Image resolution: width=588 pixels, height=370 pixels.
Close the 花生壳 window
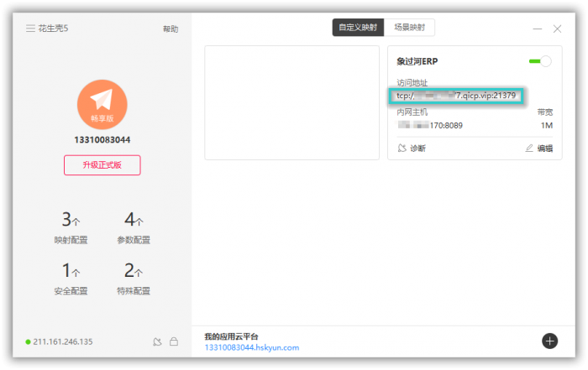pos(557,29)
